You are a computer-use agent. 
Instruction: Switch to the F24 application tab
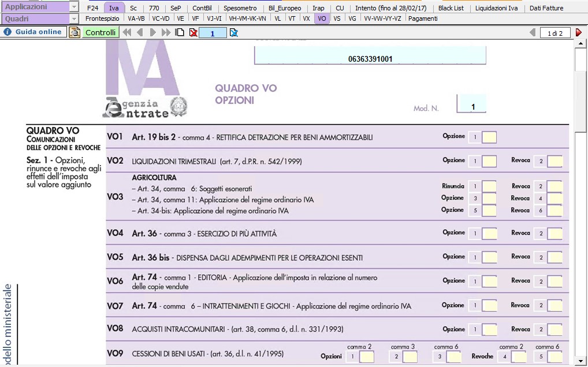pos(92,8)
